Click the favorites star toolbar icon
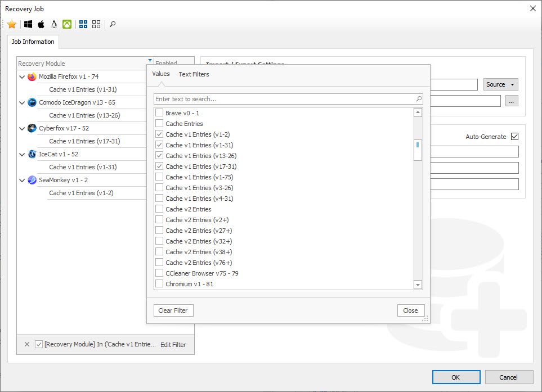The width and height of the screenshot is (542, 392). pos(12,24)
